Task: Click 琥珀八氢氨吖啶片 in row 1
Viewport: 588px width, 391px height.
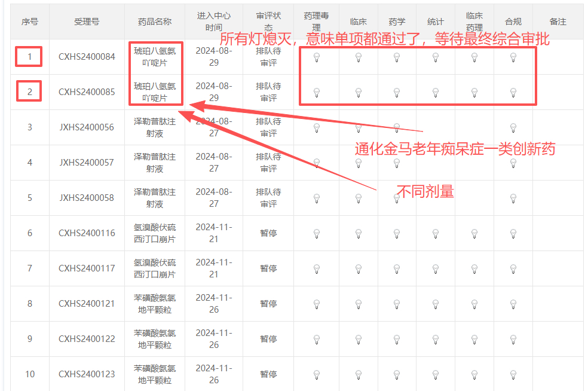Action: [155, 57]
